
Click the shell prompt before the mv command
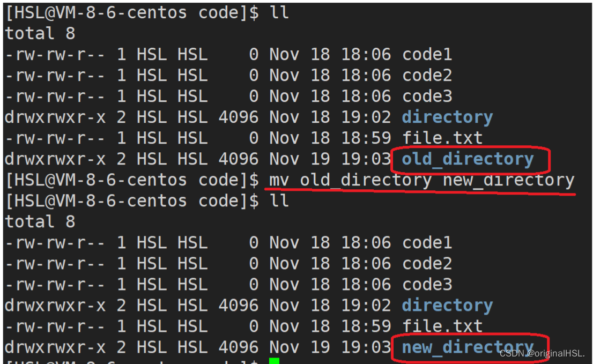tap(132, 180)
